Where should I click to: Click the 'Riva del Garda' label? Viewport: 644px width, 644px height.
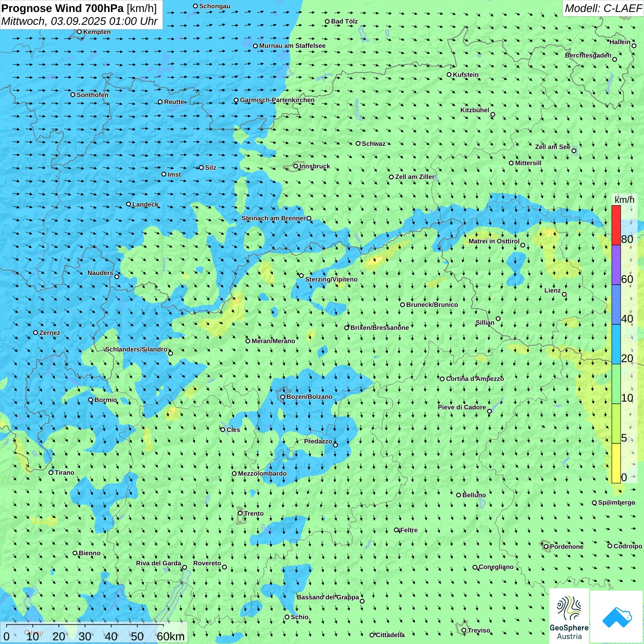pyautogui.click(x=159, y=563)
